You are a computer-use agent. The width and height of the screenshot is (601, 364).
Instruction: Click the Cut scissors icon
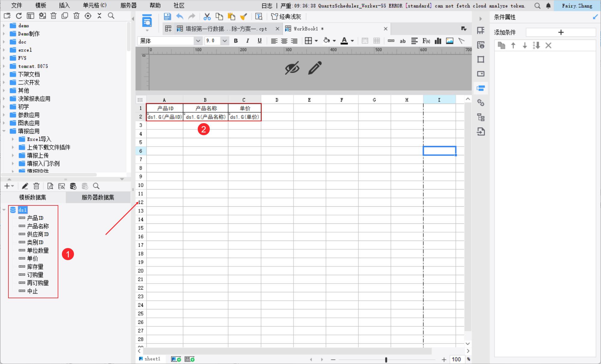(x=207, y=17)
